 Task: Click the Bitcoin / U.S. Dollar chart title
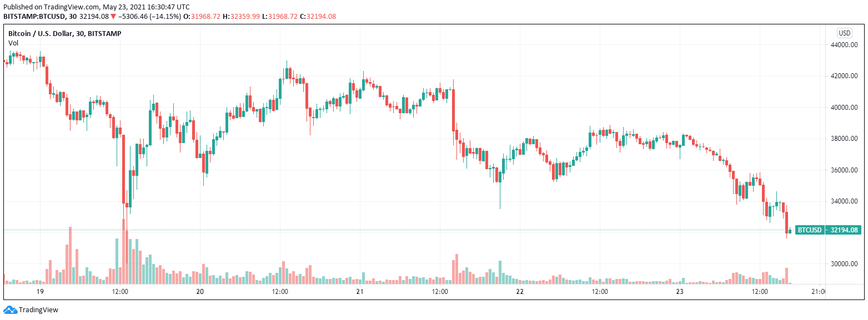[64, 34]
